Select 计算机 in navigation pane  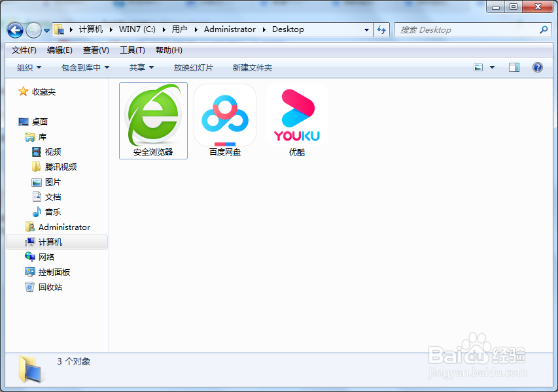pos(57,242)
